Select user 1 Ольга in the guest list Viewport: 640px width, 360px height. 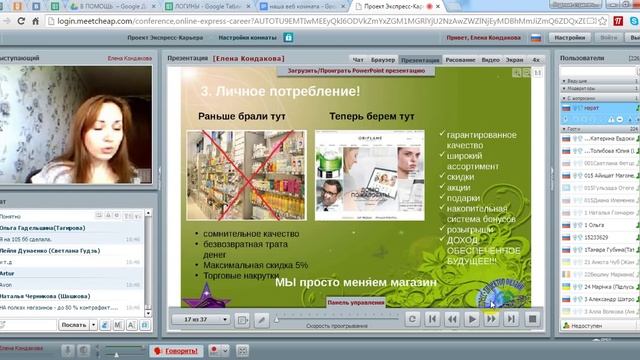pyautogui.click(x=599, y=225)
